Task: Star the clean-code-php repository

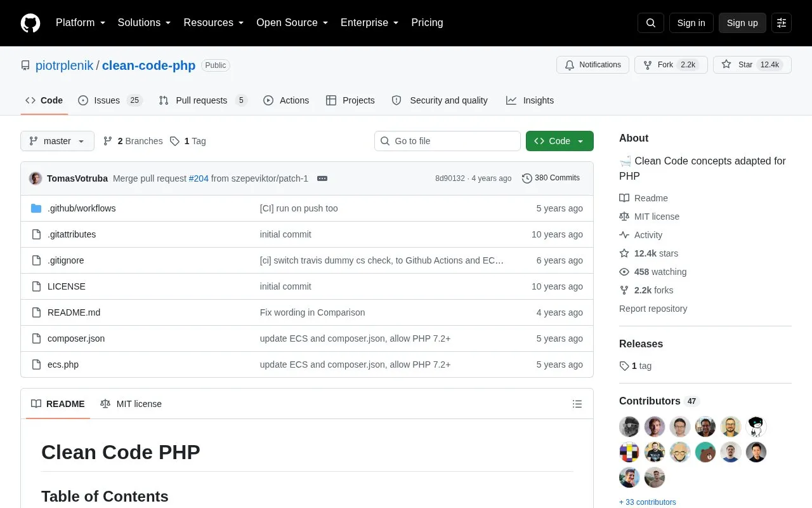Action: click(x=752, y=65)
